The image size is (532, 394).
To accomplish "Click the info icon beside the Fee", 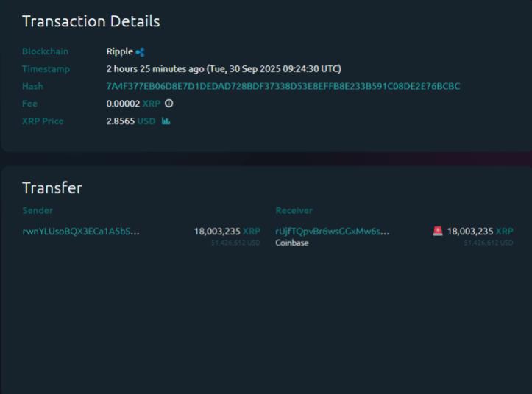I will coord(169,104).
